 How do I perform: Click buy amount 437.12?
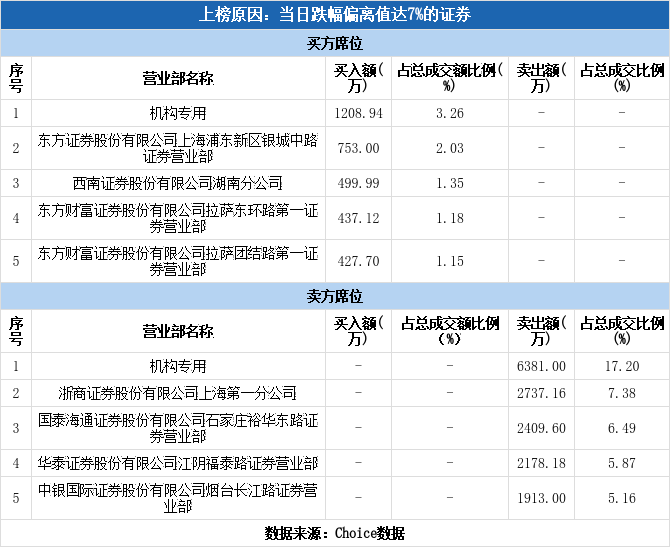(x=359, y=218)
